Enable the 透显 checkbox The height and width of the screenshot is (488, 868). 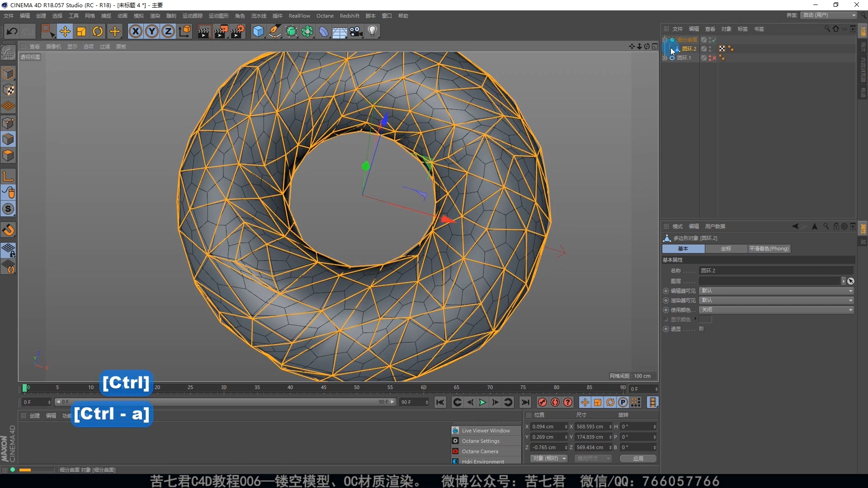[702, 329]
